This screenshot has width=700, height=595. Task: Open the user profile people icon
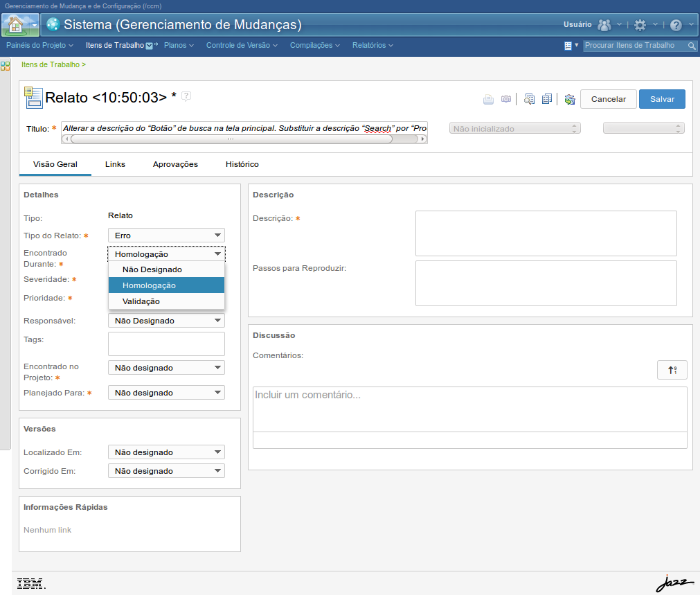point(604,24)
